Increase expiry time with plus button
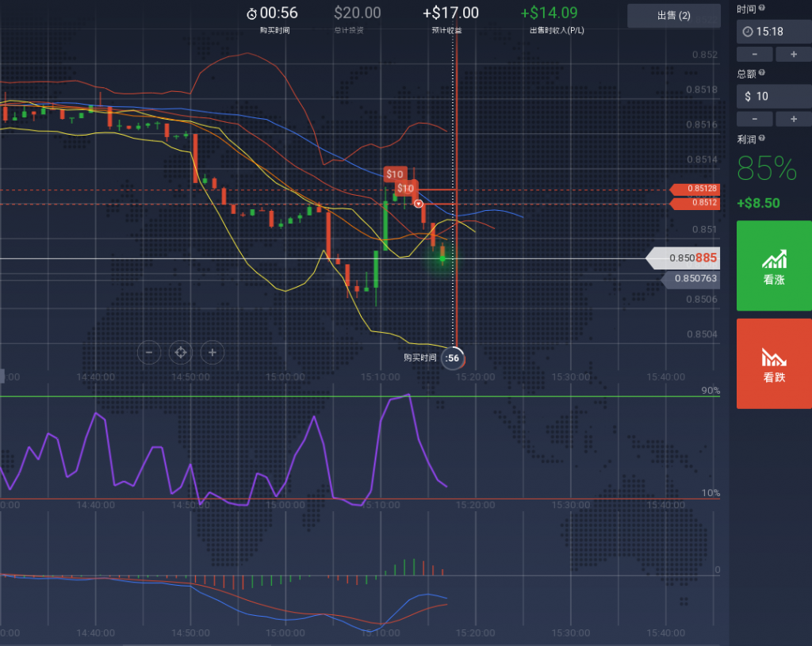This screenshot has height=646, width=812. (x=792, y=54)
